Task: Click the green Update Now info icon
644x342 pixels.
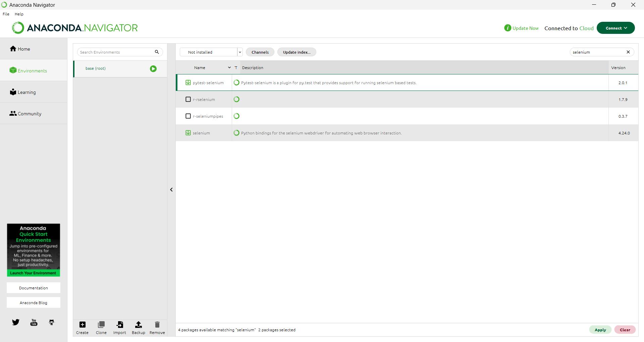Action: click(507, 28)
